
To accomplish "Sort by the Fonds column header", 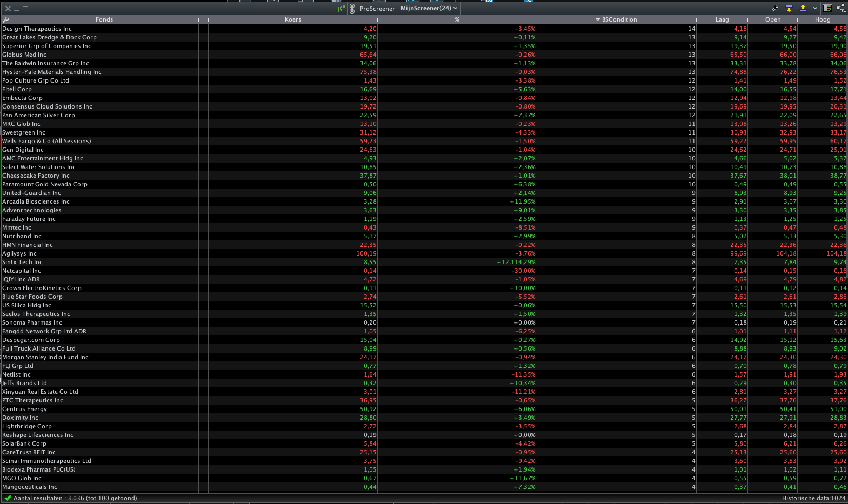I will [104, 19].
